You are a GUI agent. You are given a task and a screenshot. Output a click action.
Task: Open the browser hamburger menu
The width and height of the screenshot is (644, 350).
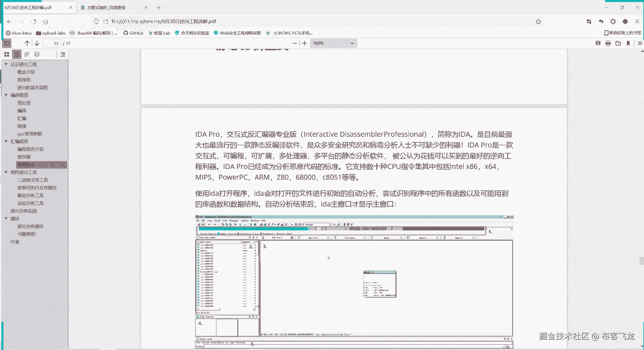click(x=637, y=21)
